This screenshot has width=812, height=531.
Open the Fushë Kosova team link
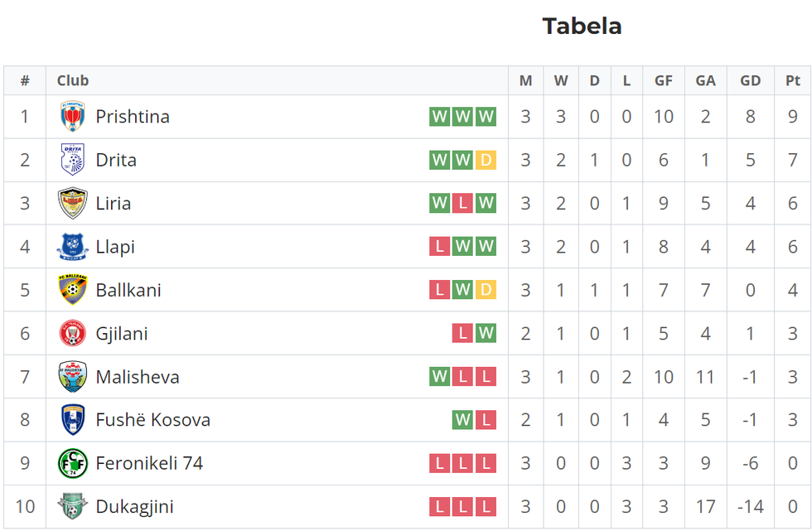click(152, 420)
